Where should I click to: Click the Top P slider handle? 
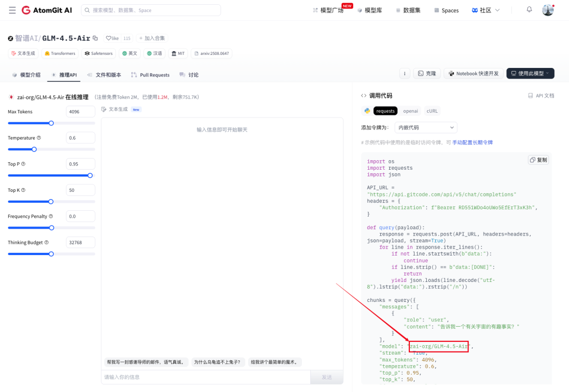(90, 175)
